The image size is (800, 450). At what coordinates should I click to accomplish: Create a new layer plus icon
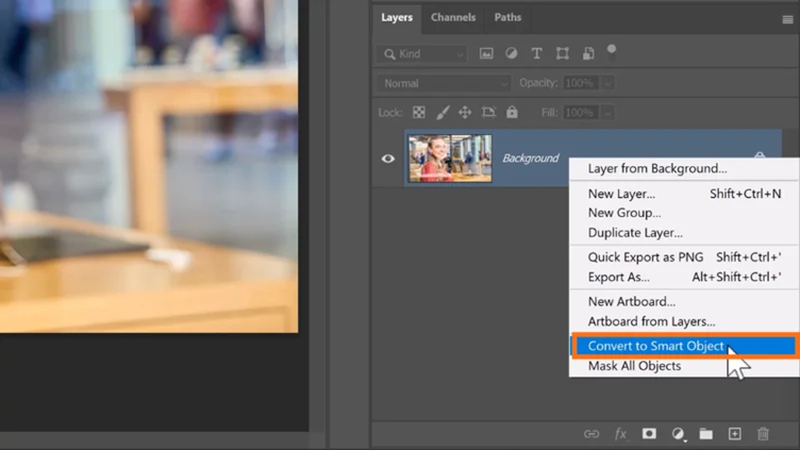point(735,434)
